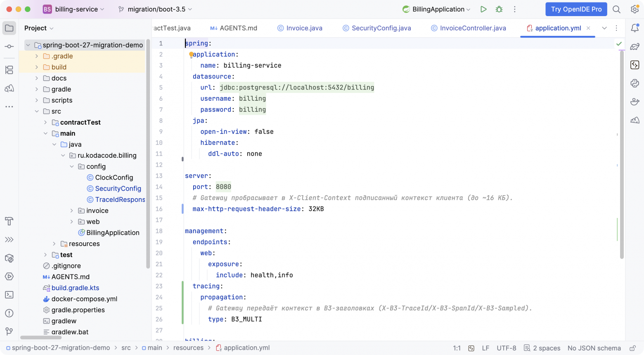Expand the .gradle folder
The image size is (644, 355).
click(37, 56)
